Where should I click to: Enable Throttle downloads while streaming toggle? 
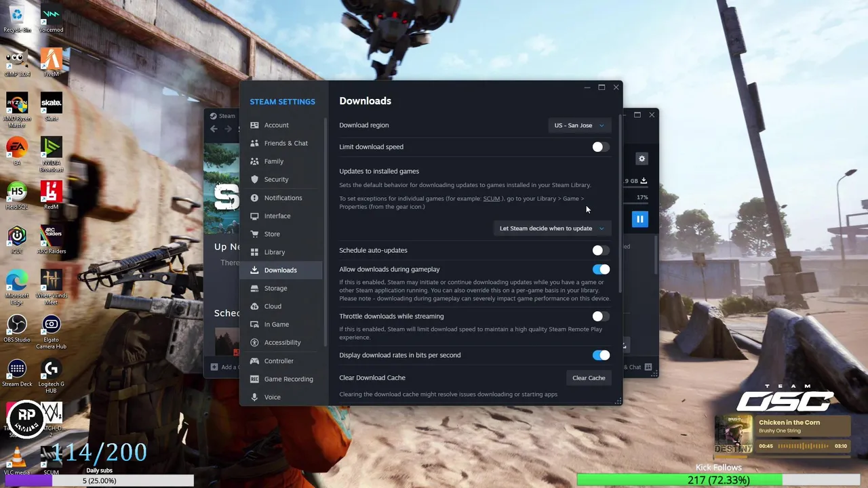point(601,317)
